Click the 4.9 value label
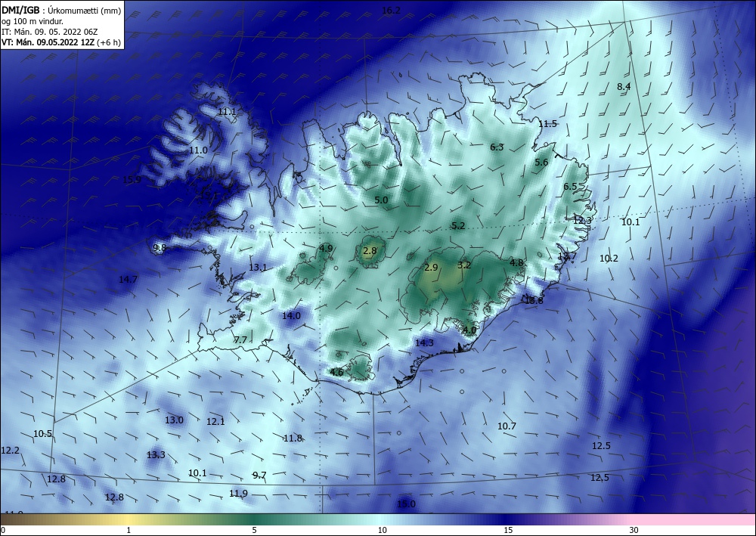The image size is (756, 536). [326, 248]
